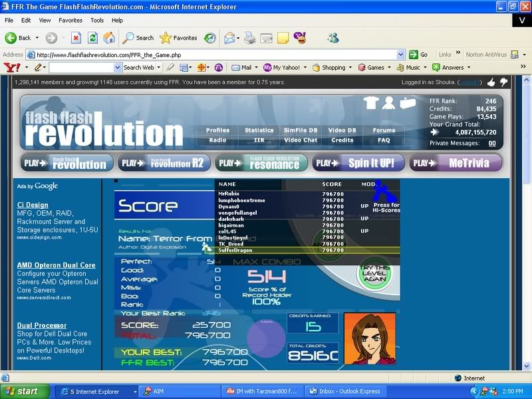The image size is (532, 399).
Task: Expand the address bar URL dropdown
Action: click(x=401, y=55)
